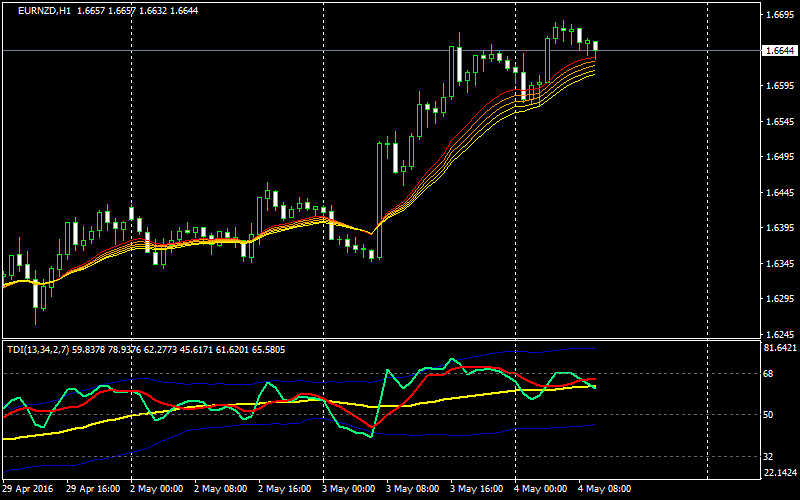This screenshot has width=800, height=500.
Task: Click the EURNZD,H1 chart title text
Action: (x=45, y=11)
